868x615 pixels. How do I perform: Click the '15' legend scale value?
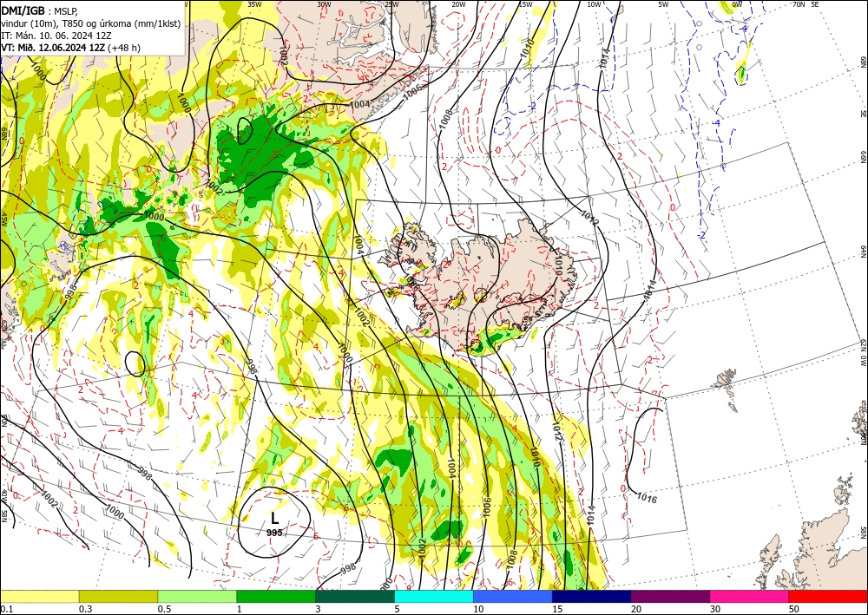(557, 609)
